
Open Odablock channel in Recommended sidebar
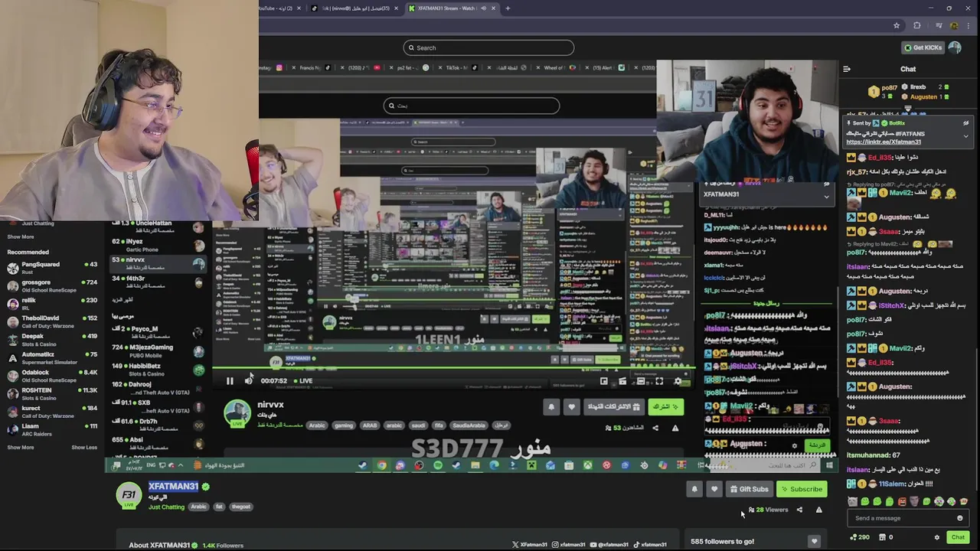click(51, 376)
